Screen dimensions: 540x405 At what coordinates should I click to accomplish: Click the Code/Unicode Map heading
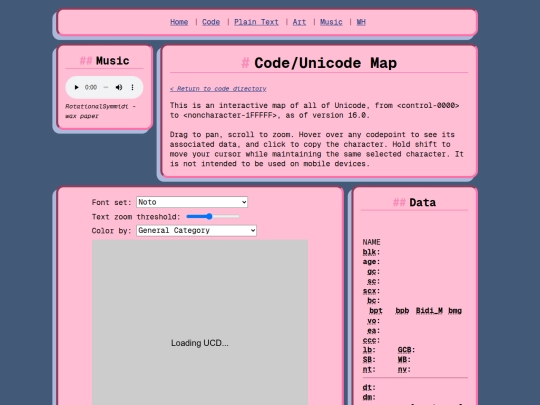(325, 63)
